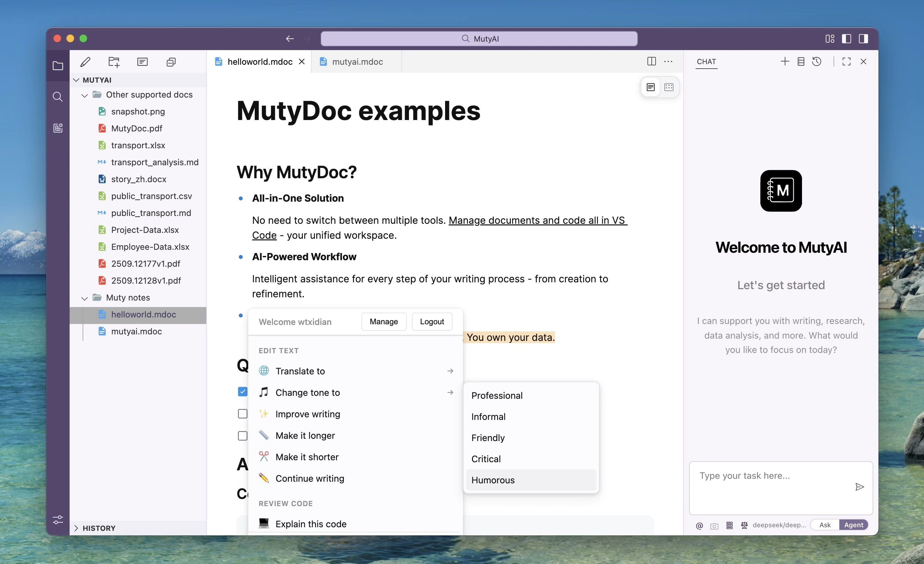Switch chat mode to Ask
The width and height of the screenshot is (924, 564).
(825, 525)
